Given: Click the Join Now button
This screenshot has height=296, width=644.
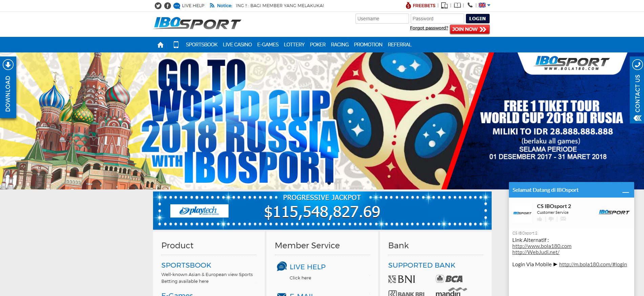Looking at the screenshot, I should pyautogui.click(x=470, y=29).
